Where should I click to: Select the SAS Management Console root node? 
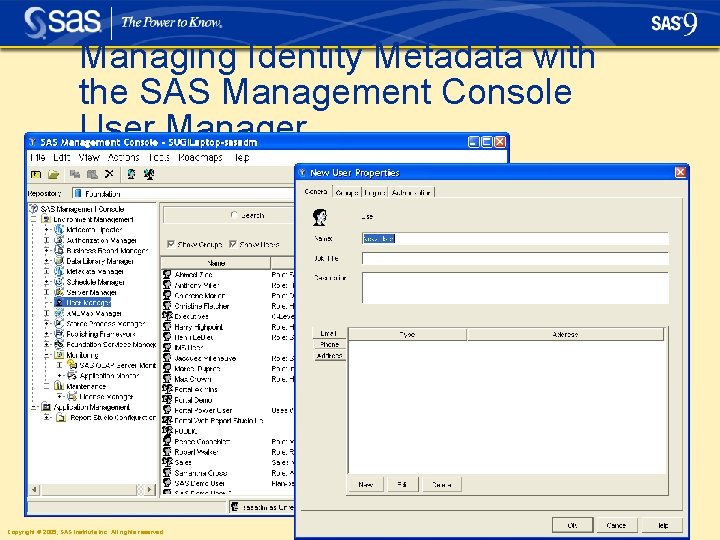pyautogui.click(x=82, y=209)
